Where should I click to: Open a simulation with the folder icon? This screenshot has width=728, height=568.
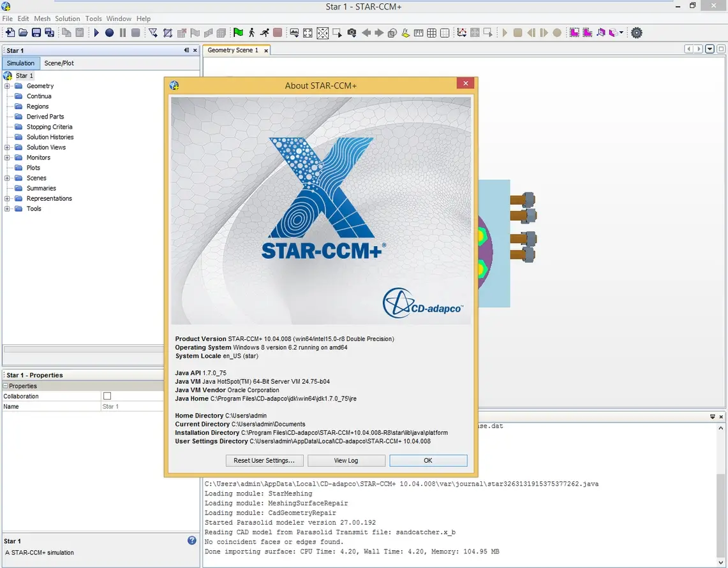(23, 33)
